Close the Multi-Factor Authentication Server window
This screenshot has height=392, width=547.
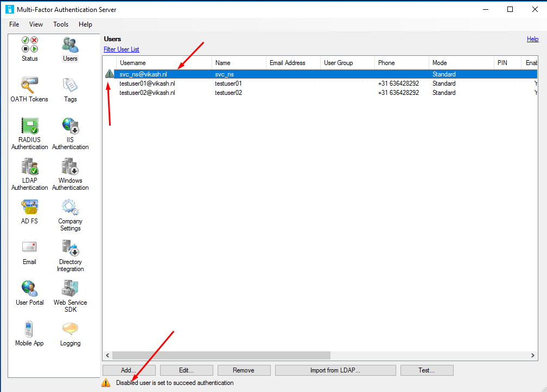tap(535, 9)
